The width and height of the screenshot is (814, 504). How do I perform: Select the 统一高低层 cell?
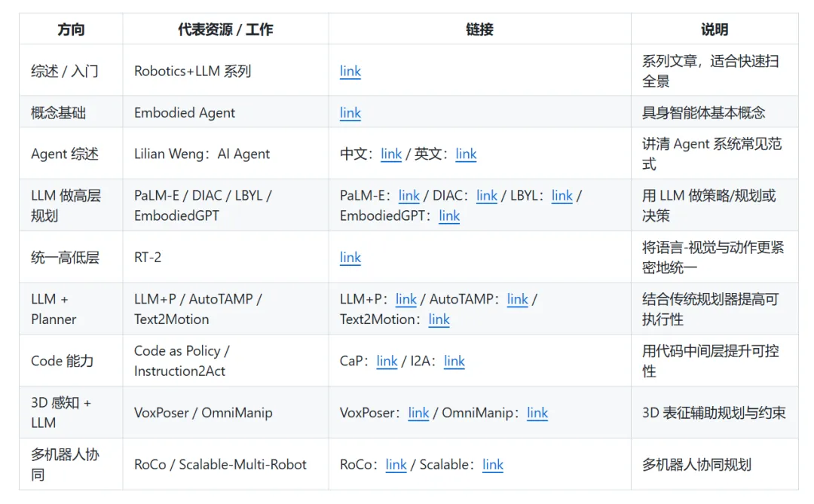71,258
